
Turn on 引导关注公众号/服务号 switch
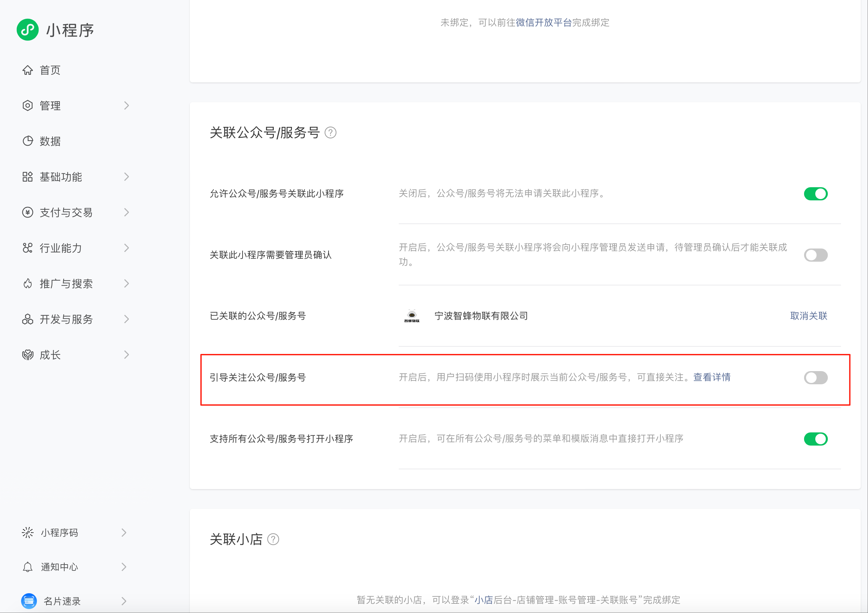tap(816, 377)
